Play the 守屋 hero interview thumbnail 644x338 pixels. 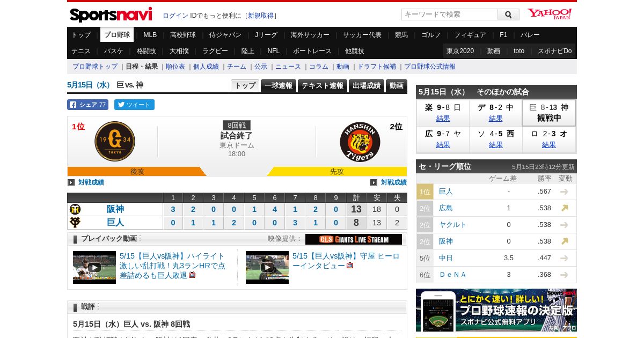[267, 267]
